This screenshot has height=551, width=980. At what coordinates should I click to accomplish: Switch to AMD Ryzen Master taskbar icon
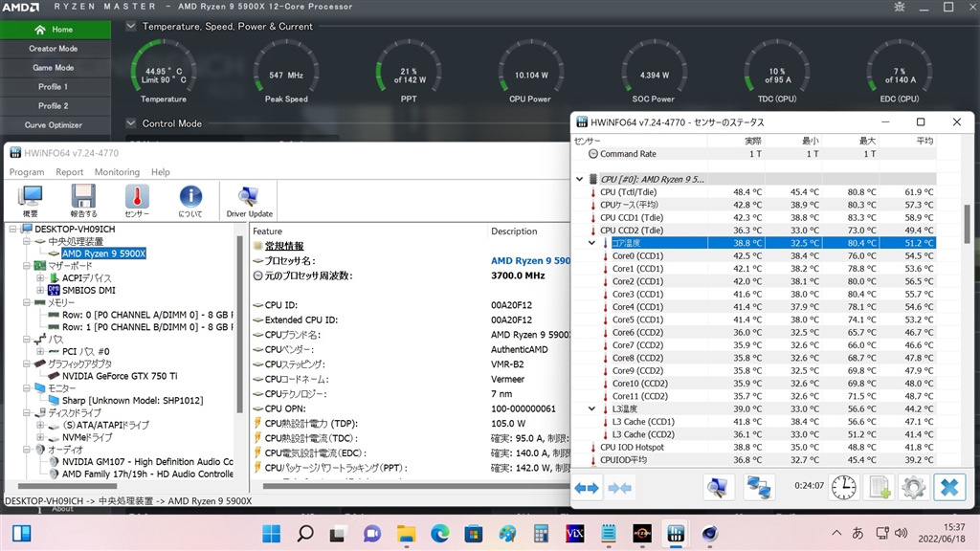point(642,534)
